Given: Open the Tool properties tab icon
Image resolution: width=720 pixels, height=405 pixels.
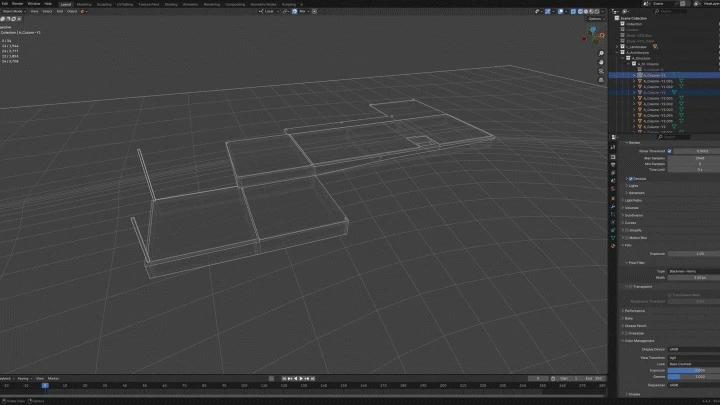Looking at the screenshot, I should 613,147.
